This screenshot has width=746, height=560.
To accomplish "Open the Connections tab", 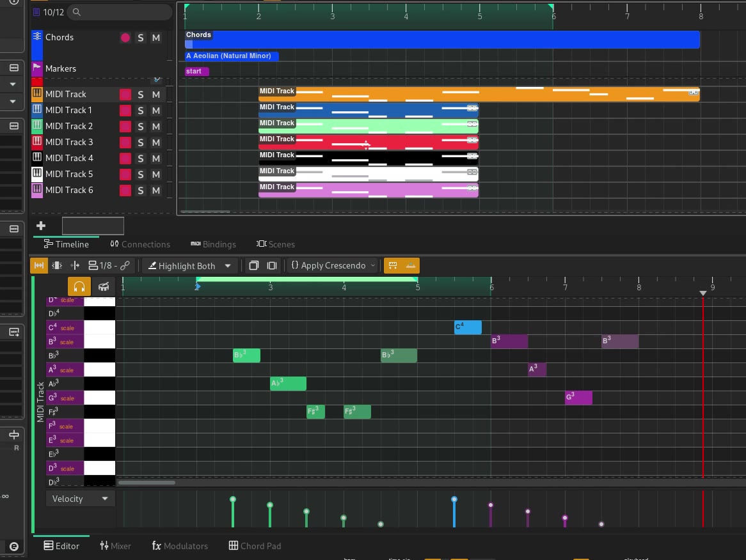I will pyautogui.click(x=140, y=244).
